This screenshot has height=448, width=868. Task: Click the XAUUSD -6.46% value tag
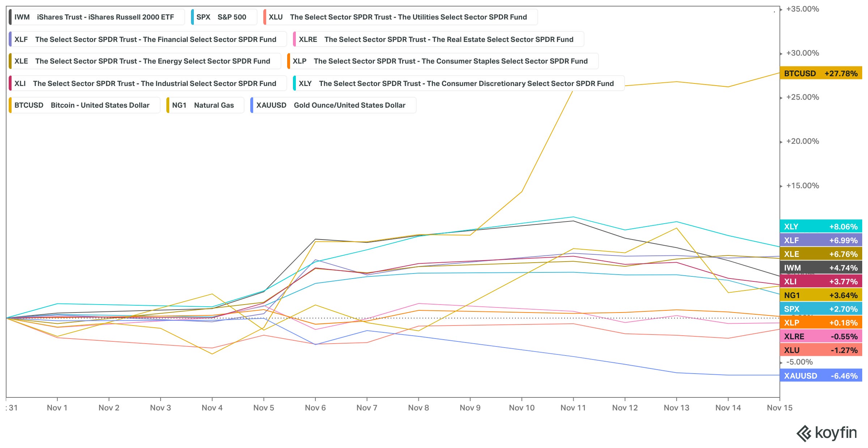[820, 376]
